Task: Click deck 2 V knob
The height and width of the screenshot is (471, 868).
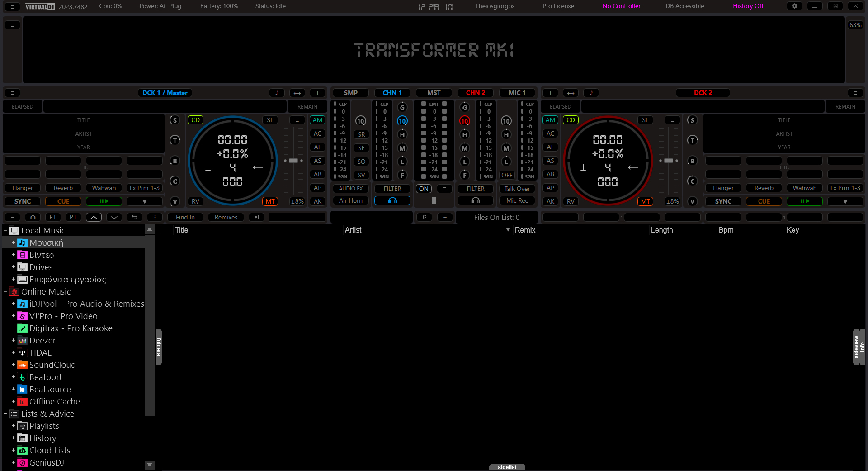Action: [692, 202]
